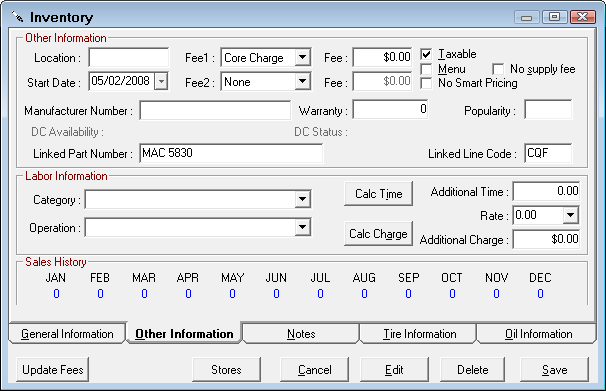Minimize the Inventory window
The width and height of the screenshot is (606, 391).
[x=526, y=17]
